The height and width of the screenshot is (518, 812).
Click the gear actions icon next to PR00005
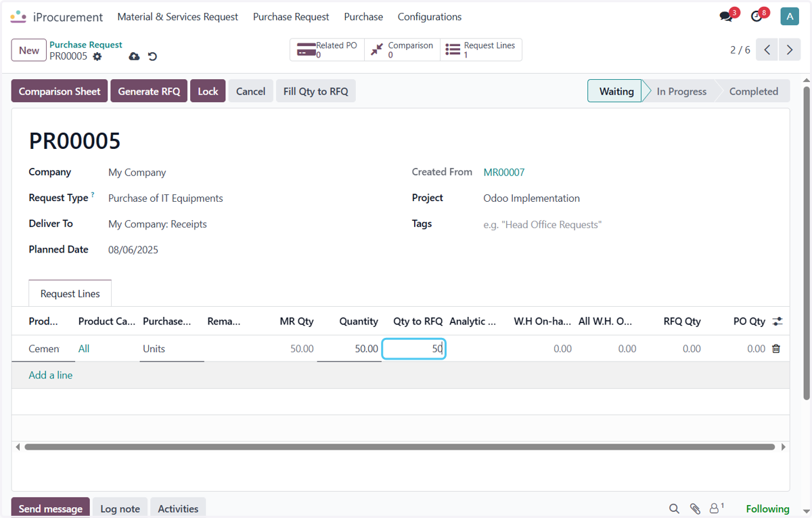pos(97,56)
